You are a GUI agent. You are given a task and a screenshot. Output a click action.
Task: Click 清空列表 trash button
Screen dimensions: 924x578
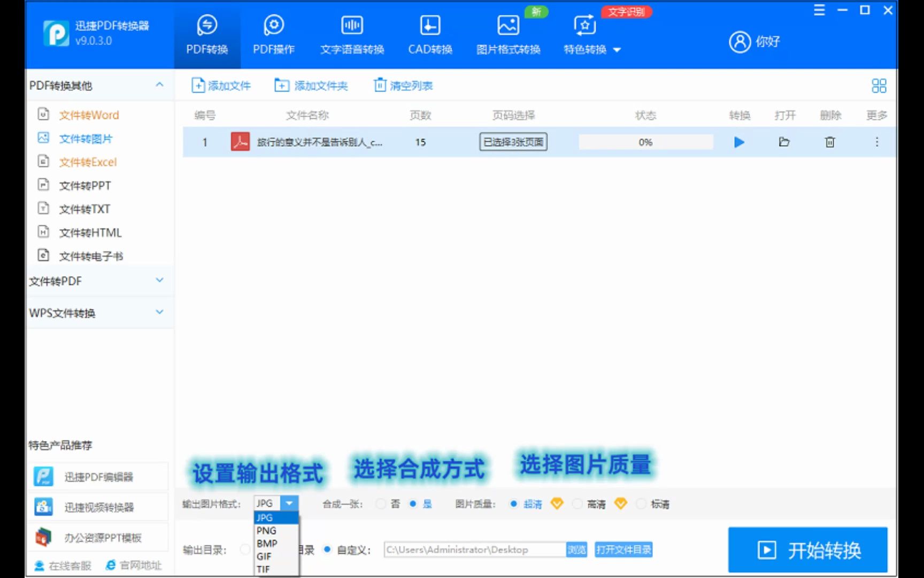pyautogui.click(x=404, y=86)
